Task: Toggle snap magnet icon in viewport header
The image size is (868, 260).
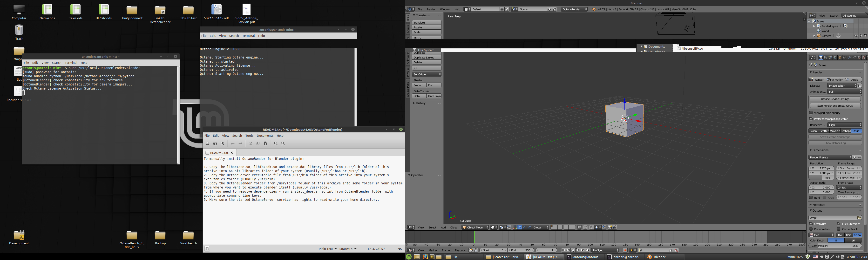Action: click(x=591, y=227)
